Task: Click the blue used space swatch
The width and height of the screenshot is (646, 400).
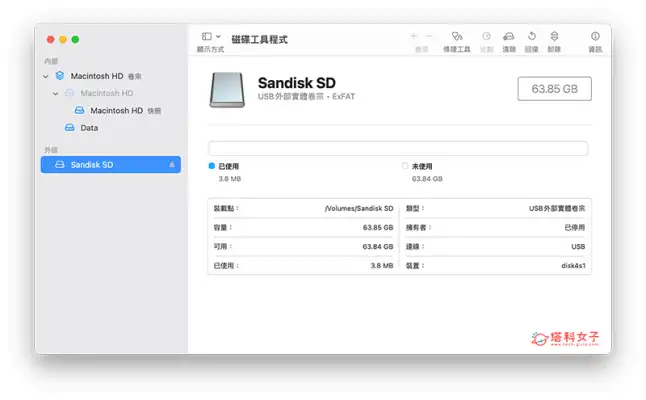Action: (212, 166)
